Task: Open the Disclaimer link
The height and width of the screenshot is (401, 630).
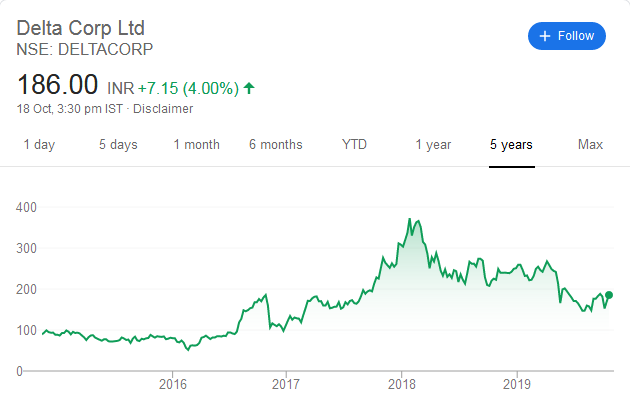Action: click(163, 108)
